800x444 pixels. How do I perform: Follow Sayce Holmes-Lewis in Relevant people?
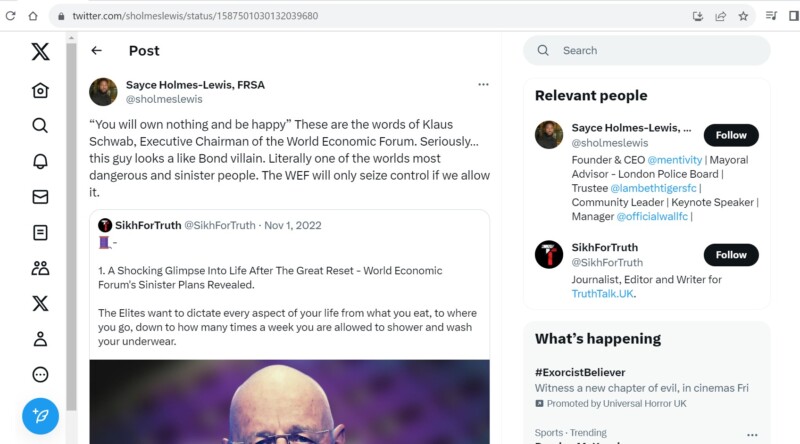(730, 135)
